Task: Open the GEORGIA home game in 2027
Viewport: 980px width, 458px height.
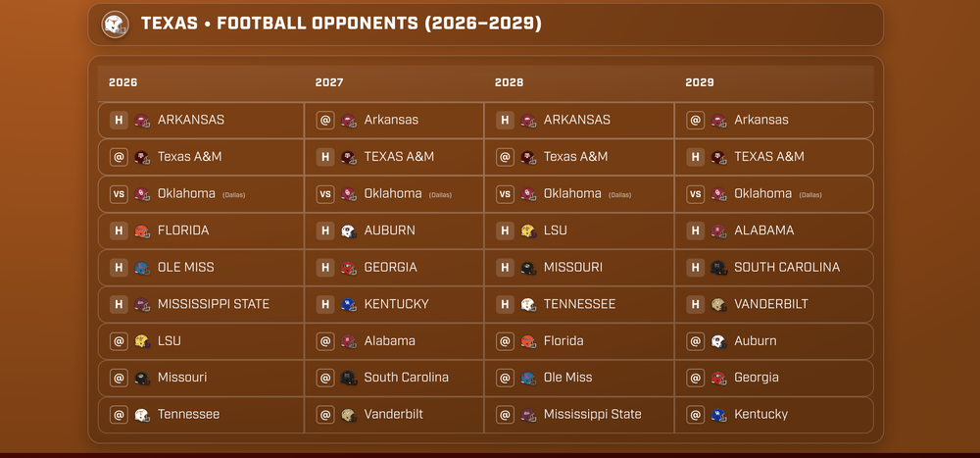Action: (x=390, y=268)
